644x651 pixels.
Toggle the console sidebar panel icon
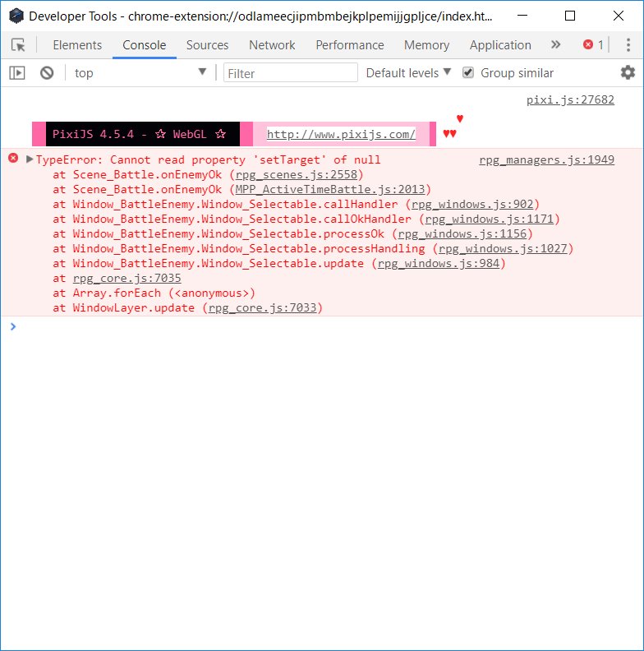[17, 73]
